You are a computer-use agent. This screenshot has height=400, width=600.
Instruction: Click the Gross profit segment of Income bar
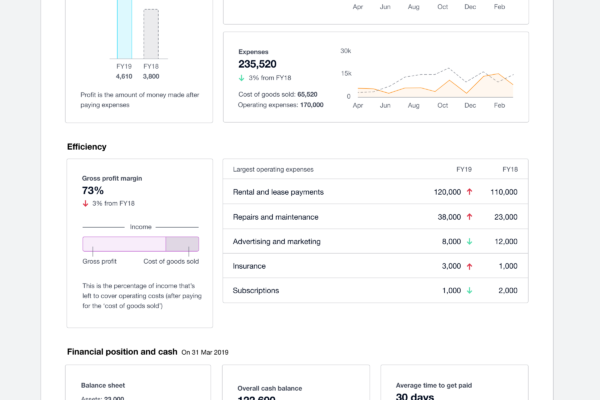coord(123,244)
